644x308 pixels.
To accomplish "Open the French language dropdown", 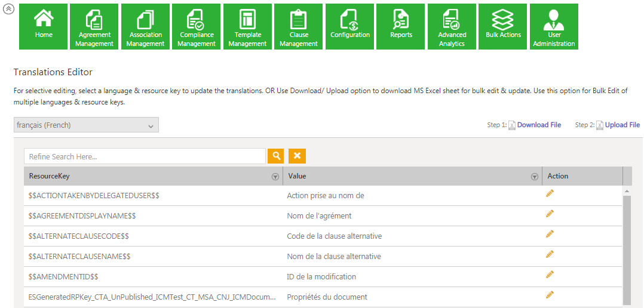I will (86, 125).
